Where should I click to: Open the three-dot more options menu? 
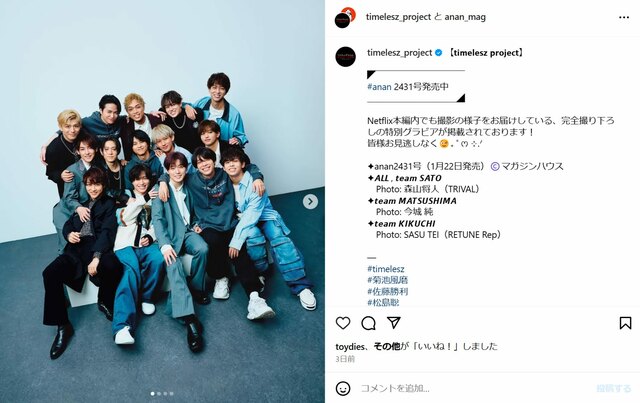pos(624,17)
